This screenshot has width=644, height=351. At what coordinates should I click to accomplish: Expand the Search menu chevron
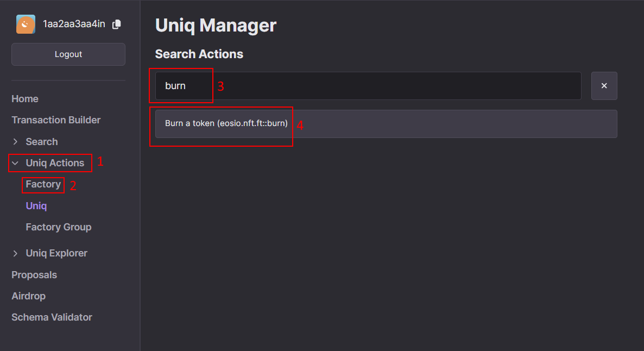coord(15,142)
